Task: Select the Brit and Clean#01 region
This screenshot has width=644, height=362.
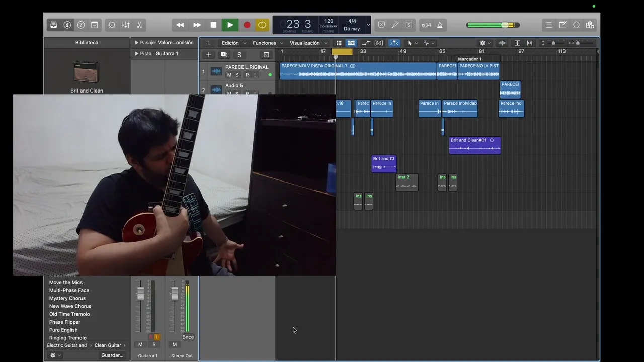Action: point(474,145)
